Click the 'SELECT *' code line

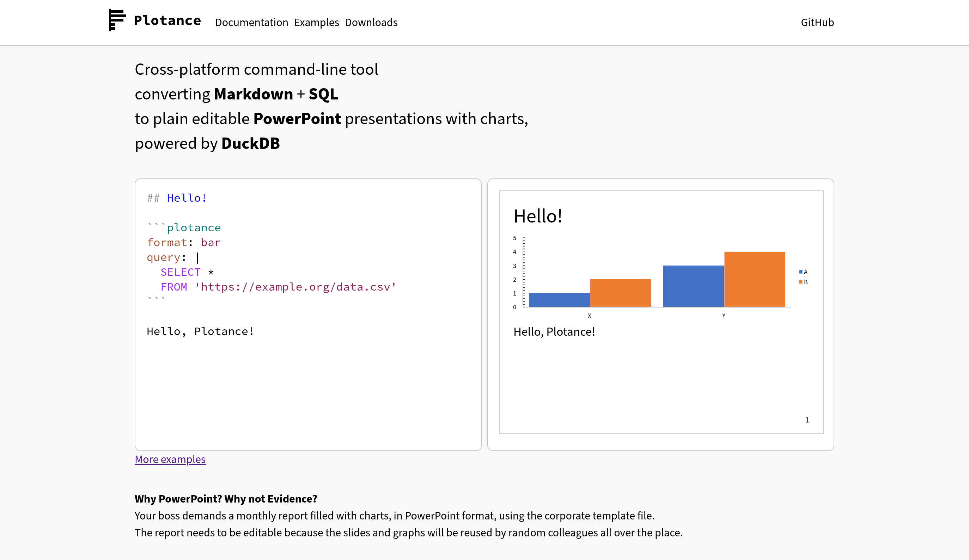click(x=187, y=272)
